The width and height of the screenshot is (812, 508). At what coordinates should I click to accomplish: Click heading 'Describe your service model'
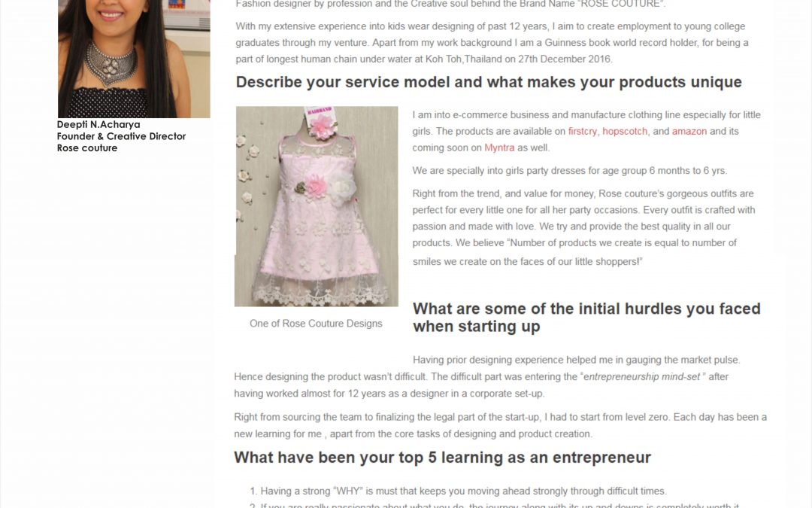(x=489, y=82)
